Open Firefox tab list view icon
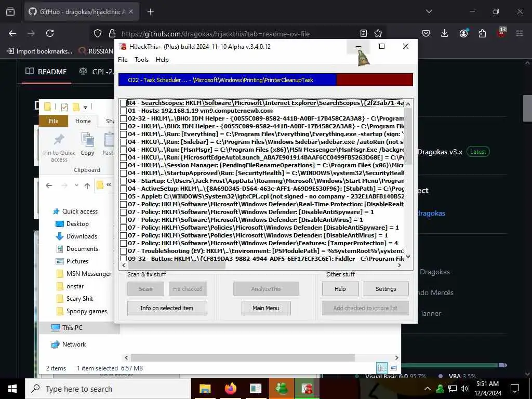The width and height of the screenshot is (532, 399). click(10, 12)
